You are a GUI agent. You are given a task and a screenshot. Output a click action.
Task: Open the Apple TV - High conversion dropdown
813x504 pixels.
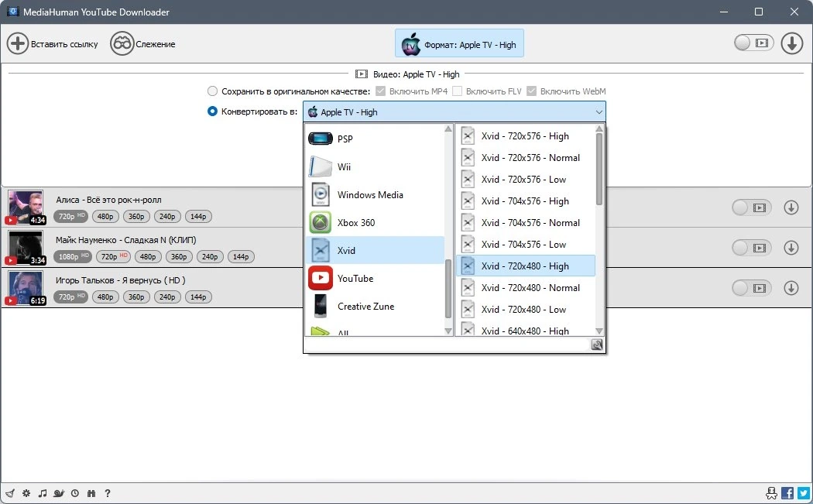tap(455, 112)
